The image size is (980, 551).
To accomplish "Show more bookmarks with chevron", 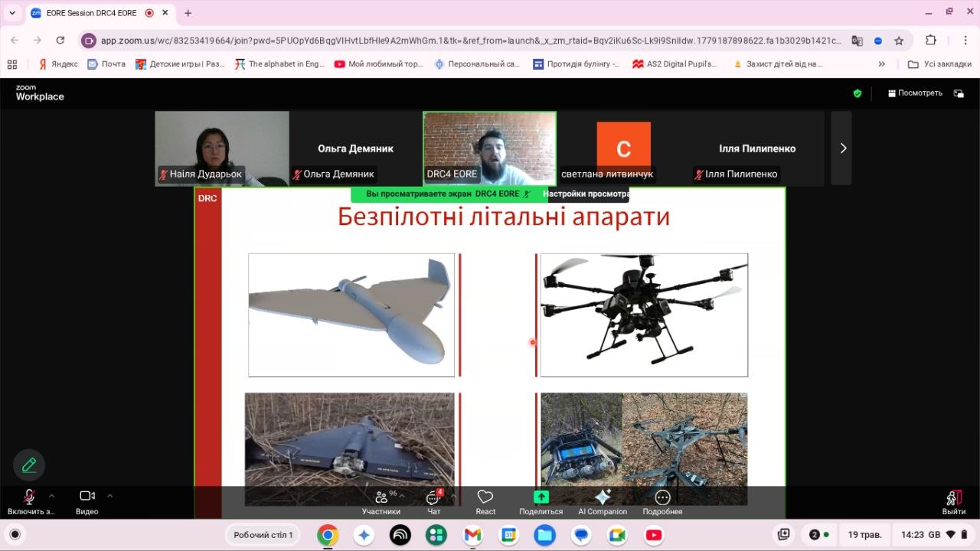I will pos(882,64).
